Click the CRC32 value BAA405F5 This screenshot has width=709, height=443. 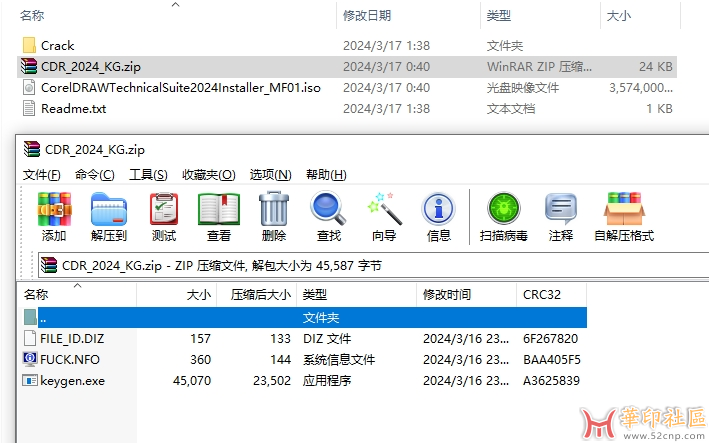[x=552, y=360]
